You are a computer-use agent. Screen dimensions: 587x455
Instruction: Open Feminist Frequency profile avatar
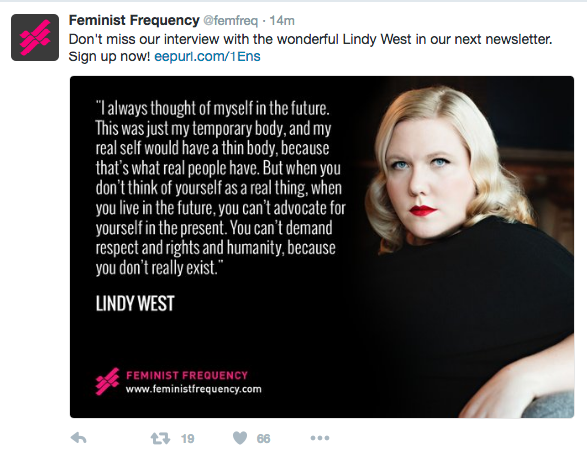[35, 37]
